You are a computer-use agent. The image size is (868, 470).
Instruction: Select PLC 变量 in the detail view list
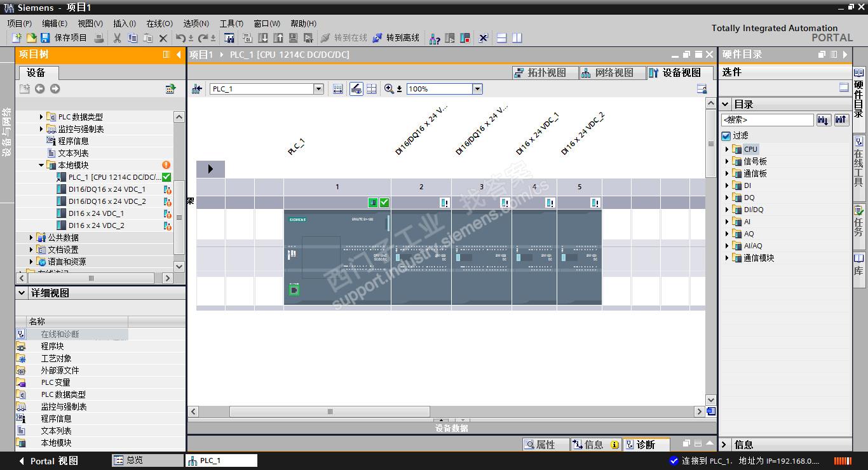pyautogui.click(x=55, y=382)
